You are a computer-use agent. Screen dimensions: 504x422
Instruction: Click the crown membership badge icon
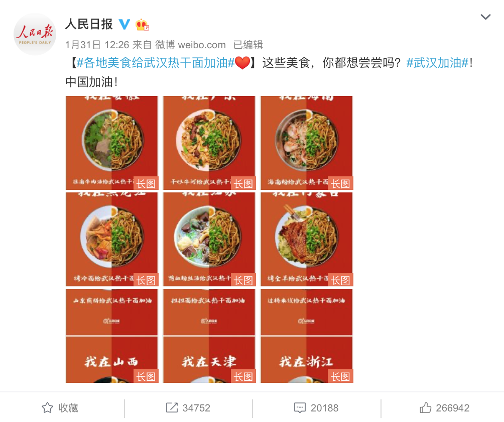142,25
